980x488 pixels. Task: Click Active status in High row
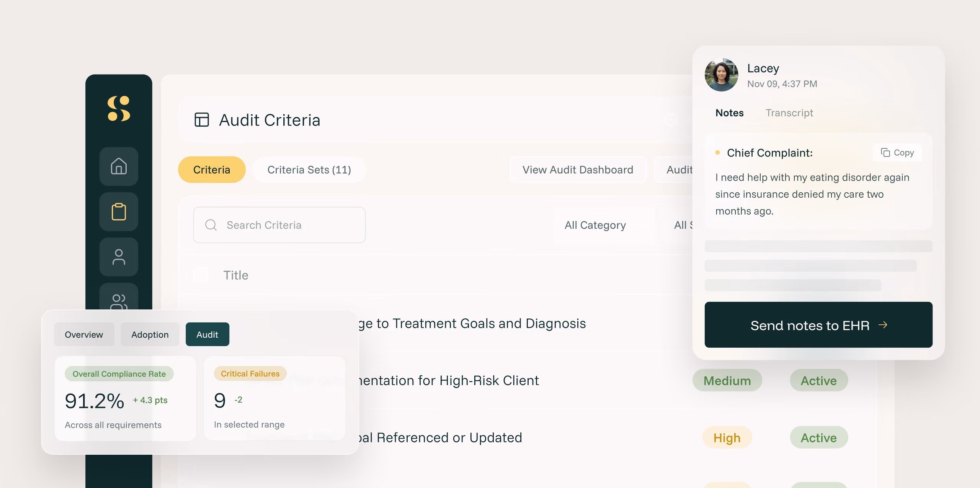[819, 438]
